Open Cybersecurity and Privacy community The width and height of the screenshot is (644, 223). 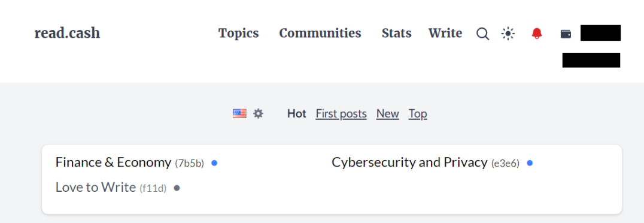[409, 162]
